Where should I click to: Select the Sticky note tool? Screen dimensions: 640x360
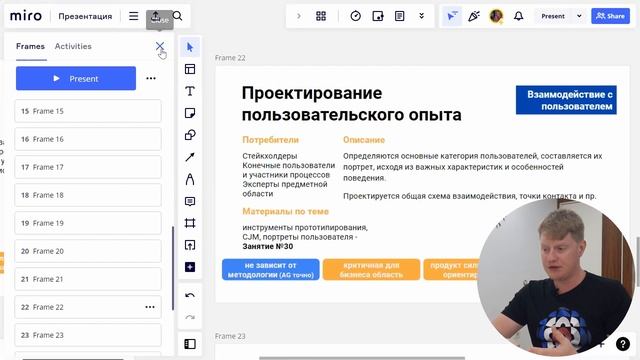[190, 113]
